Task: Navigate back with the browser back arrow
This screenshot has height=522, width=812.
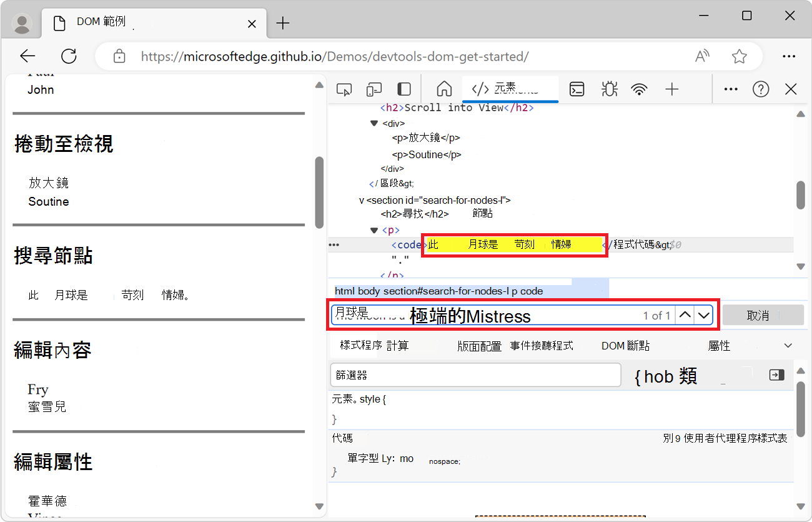Action: (x=27, y=56)
